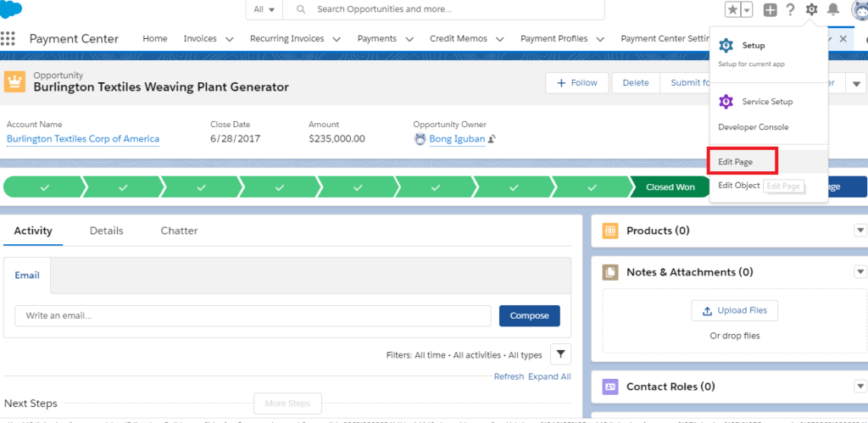Image resolution: width=868 pixels, height=423 pixels.
Task: Open the notifications bell
Action: pos(832,9)
